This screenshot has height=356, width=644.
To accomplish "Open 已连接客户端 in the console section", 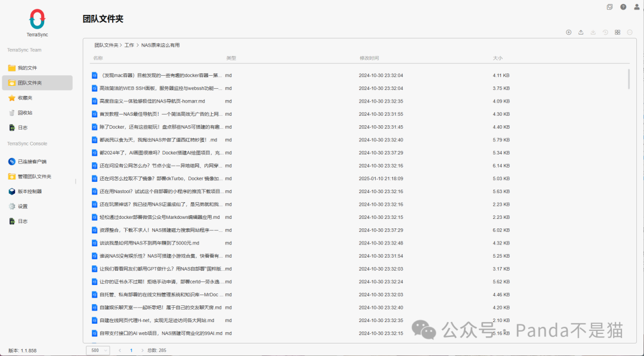I will coord(38,162).
